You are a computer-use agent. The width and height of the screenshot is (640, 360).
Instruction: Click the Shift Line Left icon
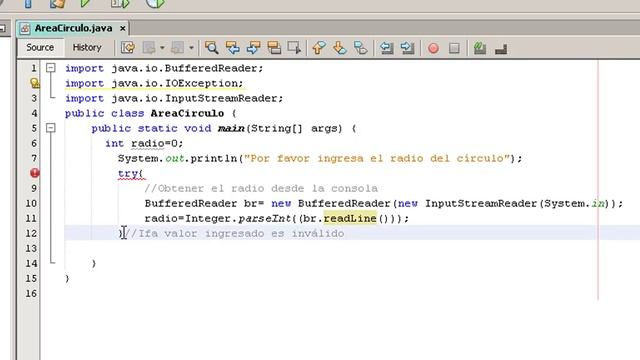[387, 48]
